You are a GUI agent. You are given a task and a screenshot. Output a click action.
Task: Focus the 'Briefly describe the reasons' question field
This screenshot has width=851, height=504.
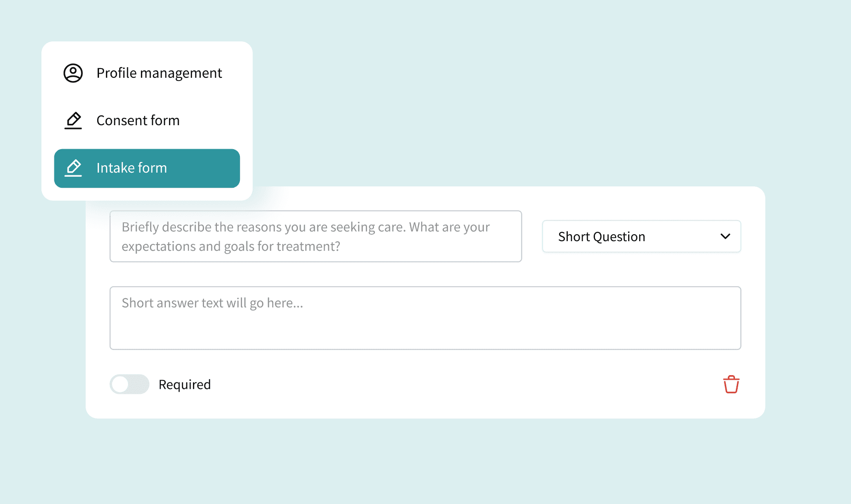316,237
